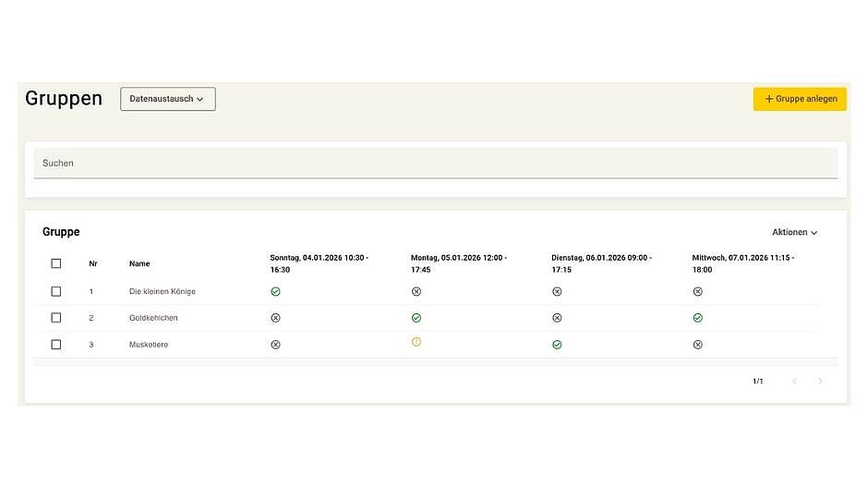
Task: Go to next page with right arrow
Action: [x=820, y=381]
